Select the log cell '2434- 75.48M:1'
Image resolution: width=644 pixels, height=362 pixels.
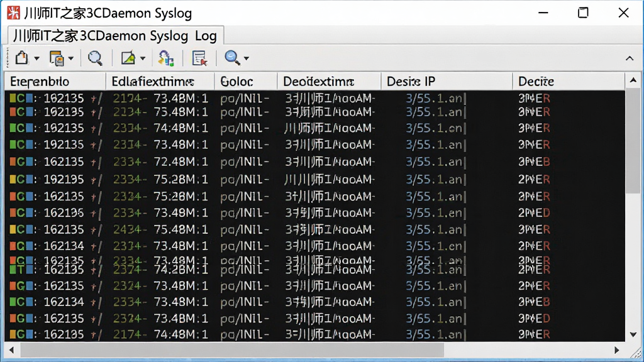pyautogui.click(x=160, y=229)
